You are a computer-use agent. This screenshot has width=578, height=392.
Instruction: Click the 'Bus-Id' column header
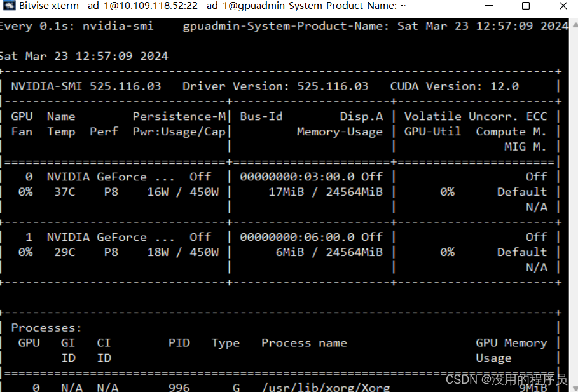pos(261,116)
